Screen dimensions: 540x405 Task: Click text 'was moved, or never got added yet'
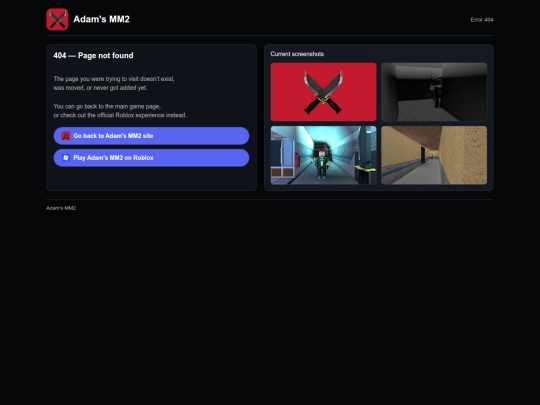coord(100,88)
